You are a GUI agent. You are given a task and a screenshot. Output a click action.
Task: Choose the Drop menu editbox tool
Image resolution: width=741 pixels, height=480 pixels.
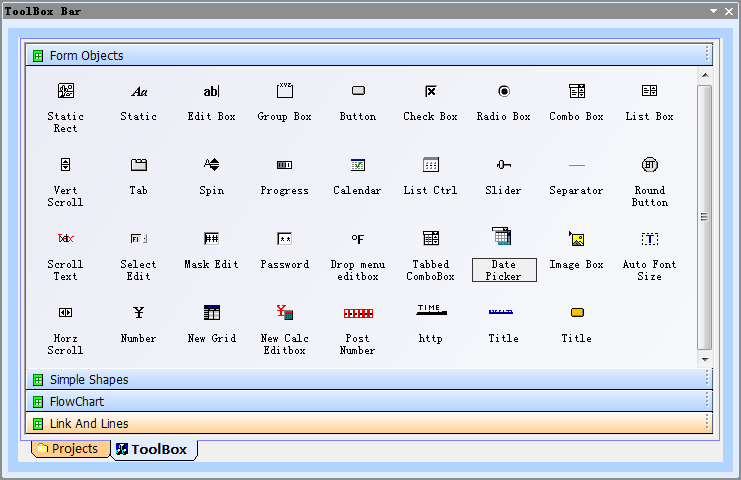[x=357, y=240]
